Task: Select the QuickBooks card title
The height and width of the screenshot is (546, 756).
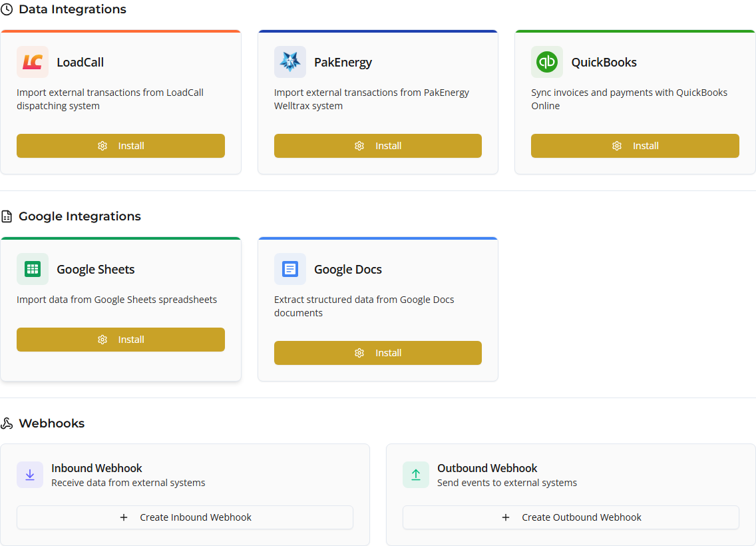Action: [x=604, y=62]
